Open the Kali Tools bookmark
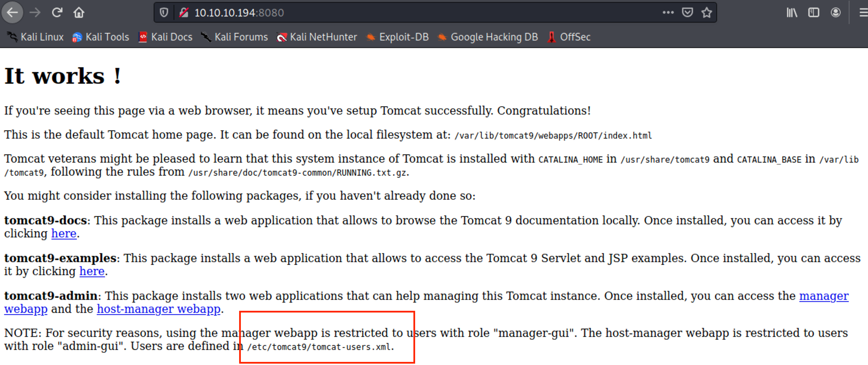 pos(101,37)
